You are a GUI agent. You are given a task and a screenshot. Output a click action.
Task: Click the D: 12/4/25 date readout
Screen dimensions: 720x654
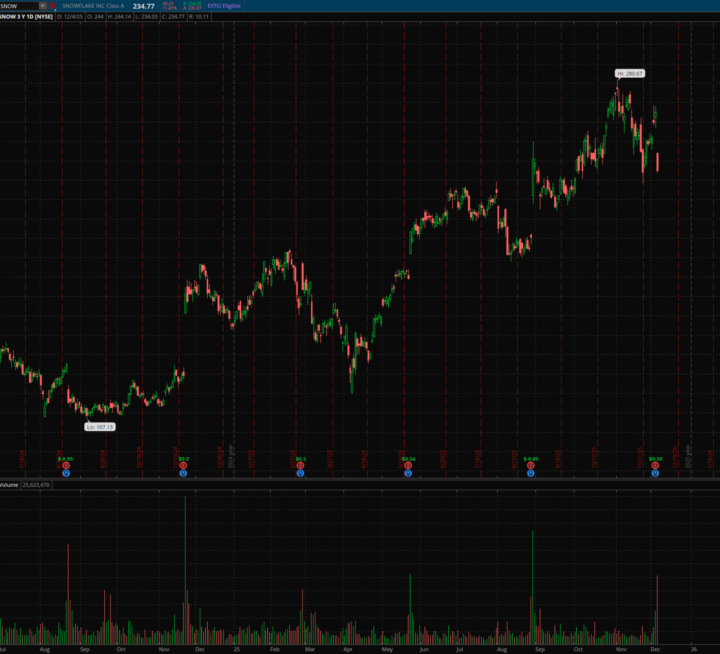(70, 17)
